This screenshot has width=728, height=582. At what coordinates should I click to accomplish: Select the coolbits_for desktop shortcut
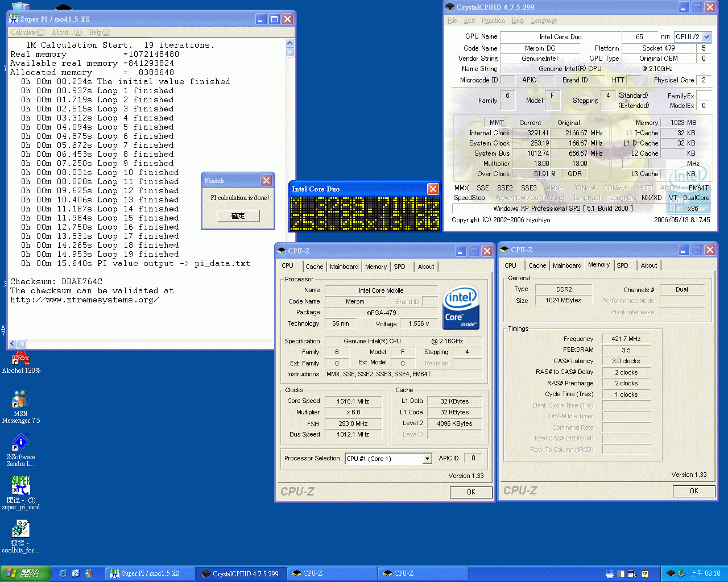(21, 537)
